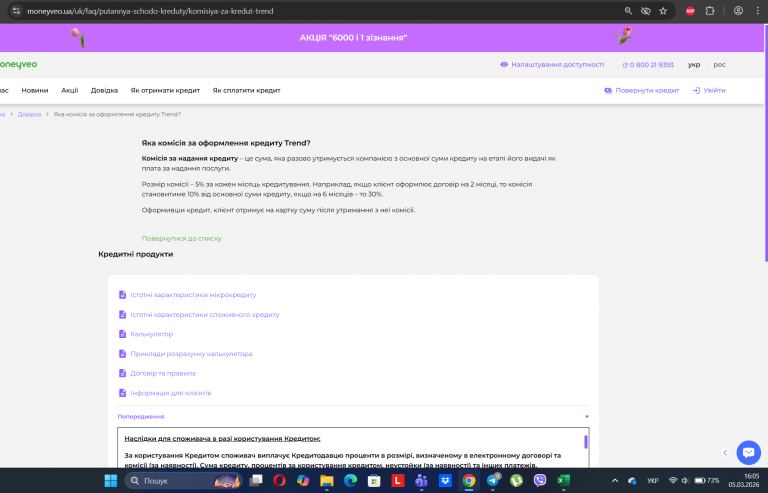Click the chat widget collapse arrow
The width and height of the screenshot is (768, 493).
click(725, 453)
